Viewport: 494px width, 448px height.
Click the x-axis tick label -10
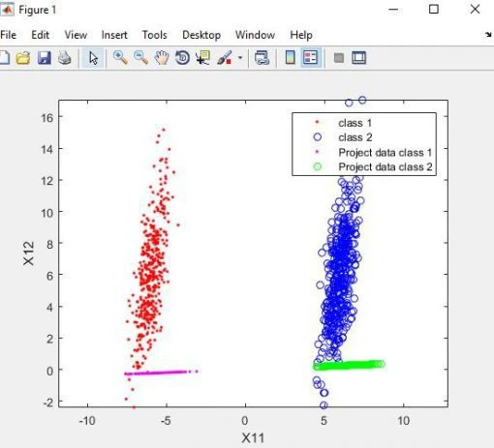tap(87, 421)
